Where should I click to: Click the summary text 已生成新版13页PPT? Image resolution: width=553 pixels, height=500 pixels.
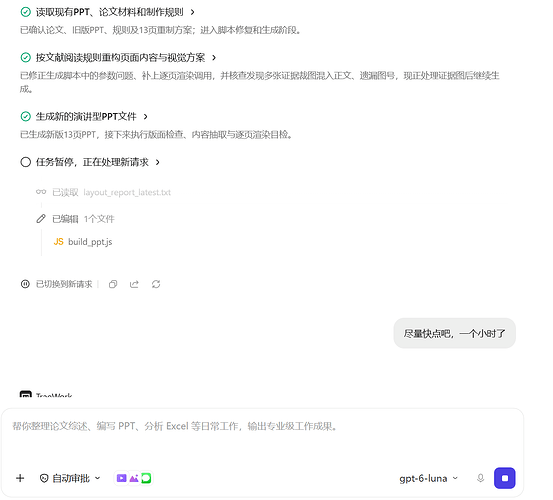pos(156,134)
